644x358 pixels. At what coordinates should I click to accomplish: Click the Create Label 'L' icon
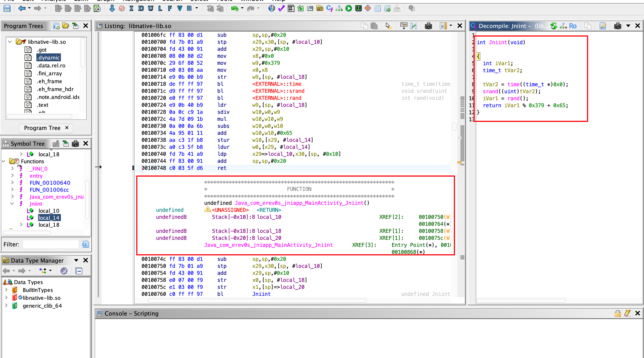160,9
